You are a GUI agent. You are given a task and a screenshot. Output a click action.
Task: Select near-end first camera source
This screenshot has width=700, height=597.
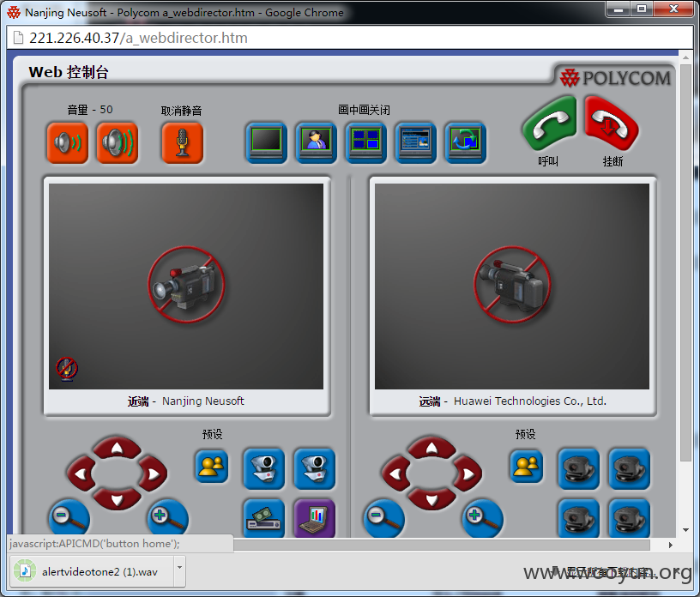click(x=264, y=469)
